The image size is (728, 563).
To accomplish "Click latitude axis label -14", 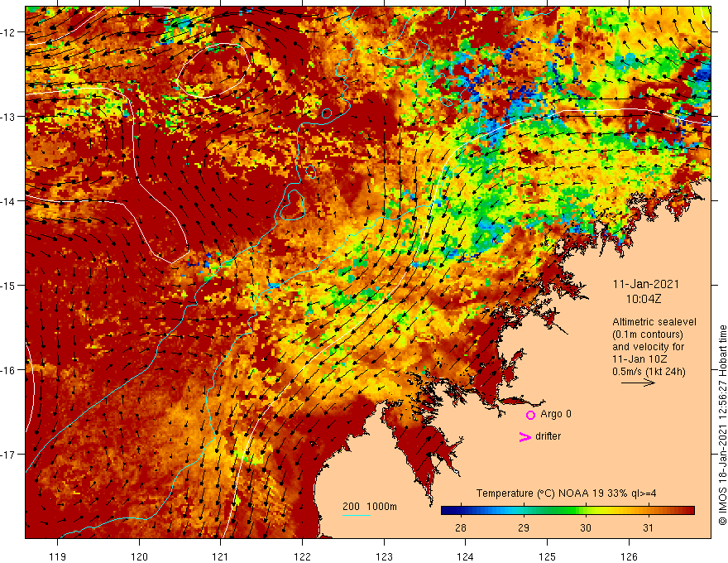I will pos(9,201).
